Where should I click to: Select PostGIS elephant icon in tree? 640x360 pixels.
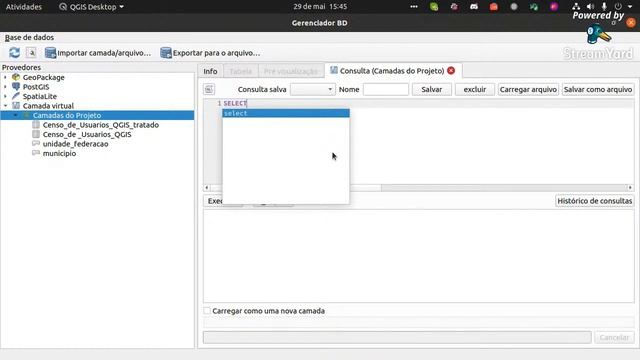tap(16, 87)
